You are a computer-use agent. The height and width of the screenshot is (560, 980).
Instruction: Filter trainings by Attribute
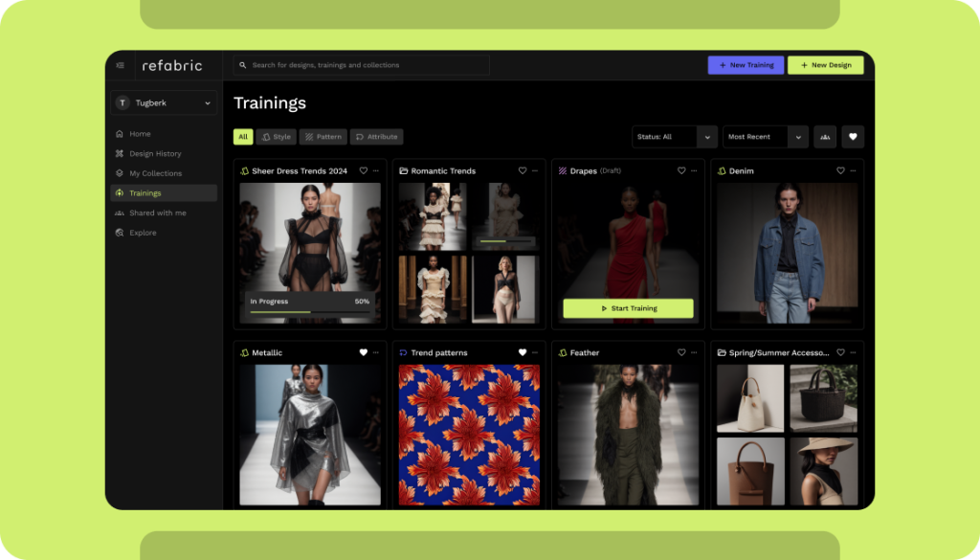376,137
